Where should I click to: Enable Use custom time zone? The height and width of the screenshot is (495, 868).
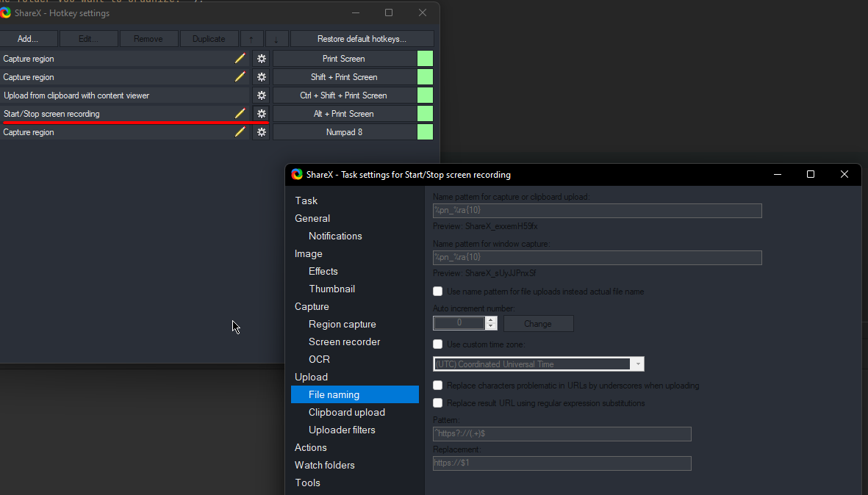tap(437, 344)
